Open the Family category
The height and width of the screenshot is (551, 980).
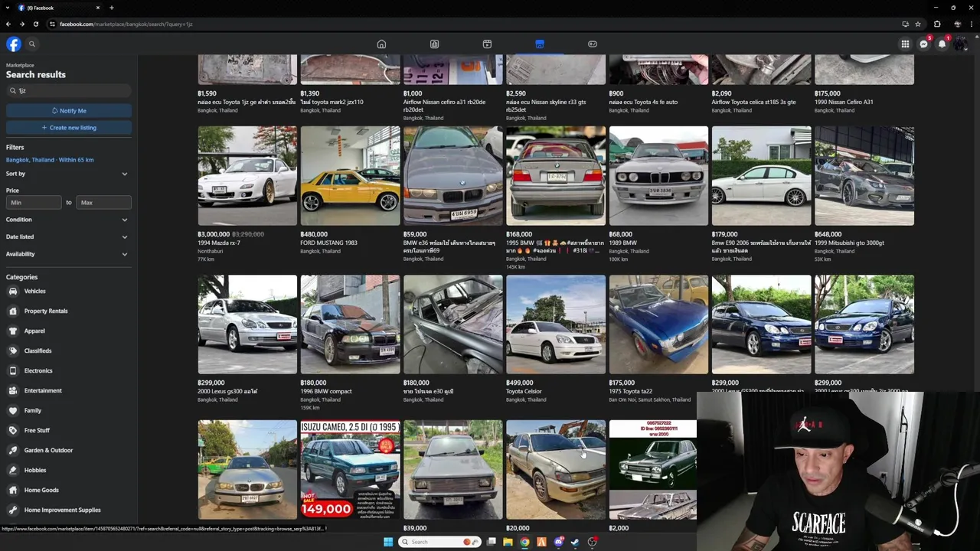(x=67, y=411)
